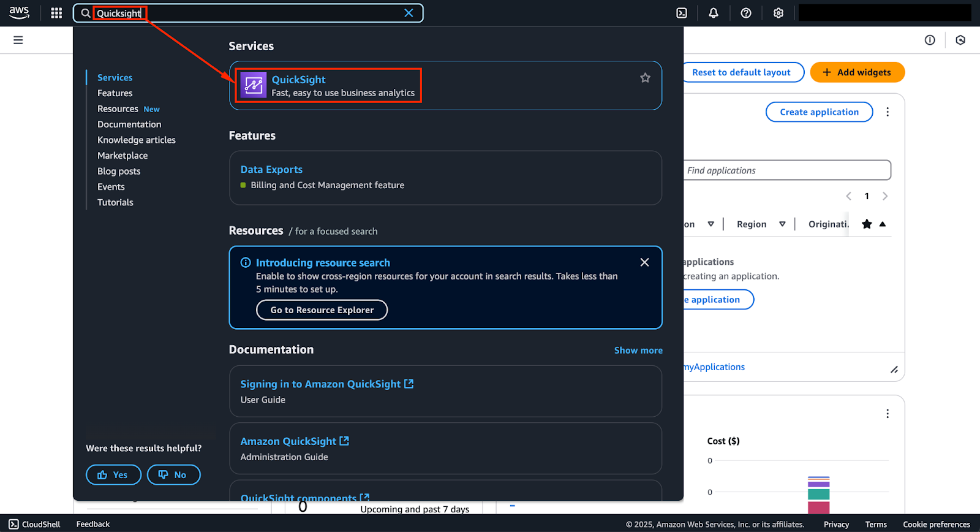The image size is (980, 532).
Task: Open the services grid menu icon
Action: (x=56, y=13)
